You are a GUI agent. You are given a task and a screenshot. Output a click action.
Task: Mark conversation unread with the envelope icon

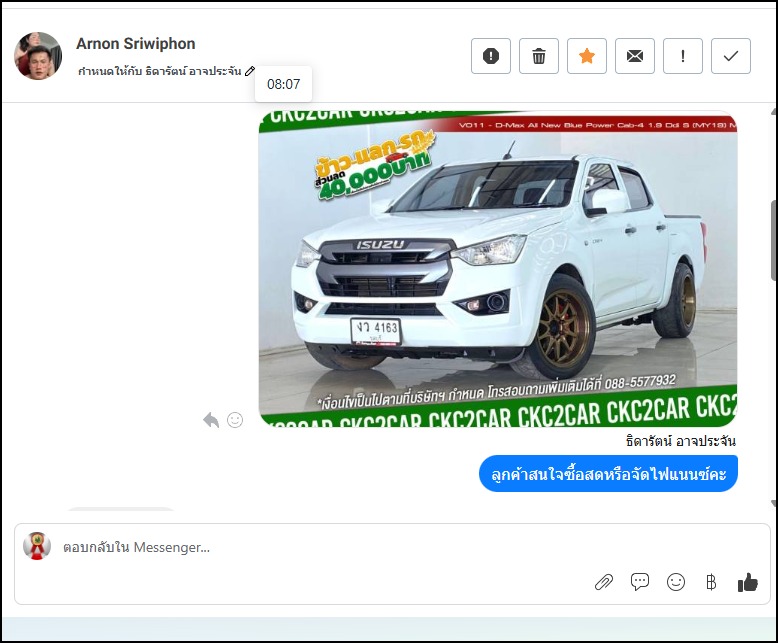tap(635, 56)
